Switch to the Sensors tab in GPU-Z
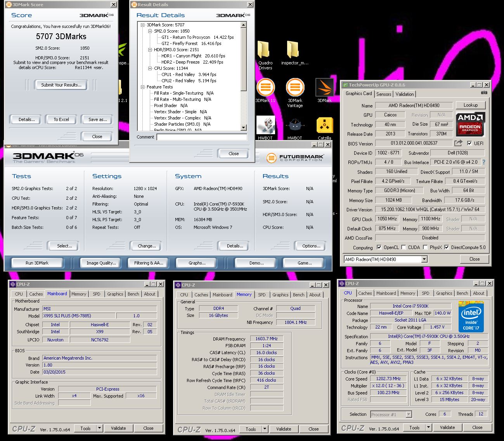Screen dimensions: 504x441 (384, 94)
